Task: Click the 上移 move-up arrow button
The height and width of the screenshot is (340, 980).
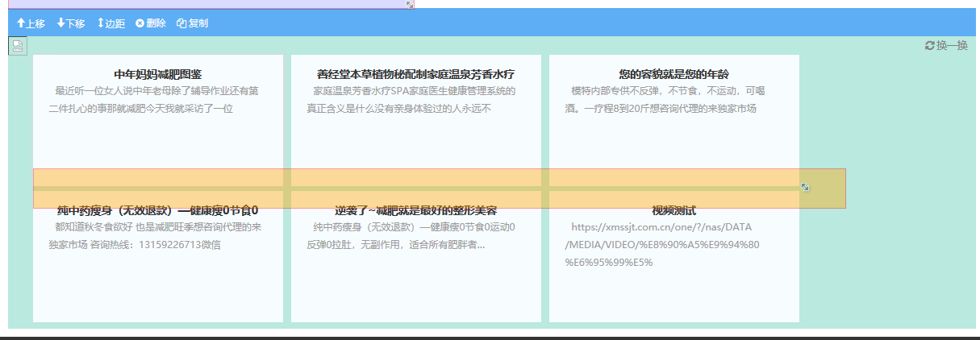Action: click(x=31, y=23)
